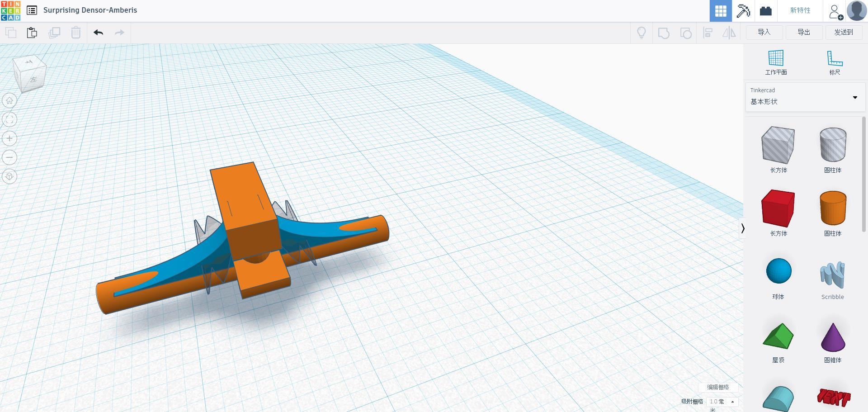The image size is (868, 412).
Task: Click the view cube
Action: pos(29,74)
